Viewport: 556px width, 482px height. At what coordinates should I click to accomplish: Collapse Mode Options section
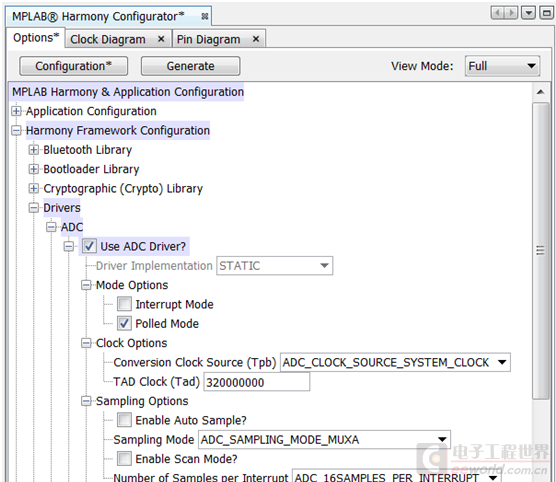[86, 285]
